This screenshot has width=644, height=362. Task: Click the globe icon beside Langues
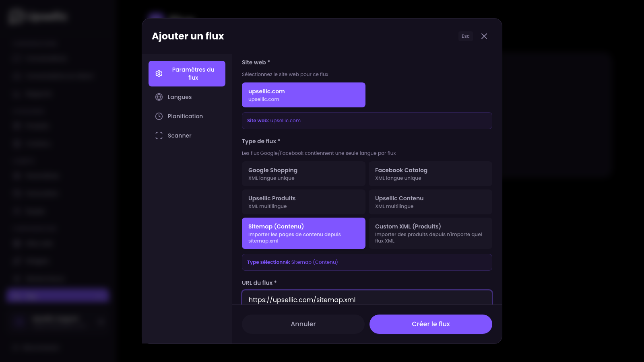159,97
